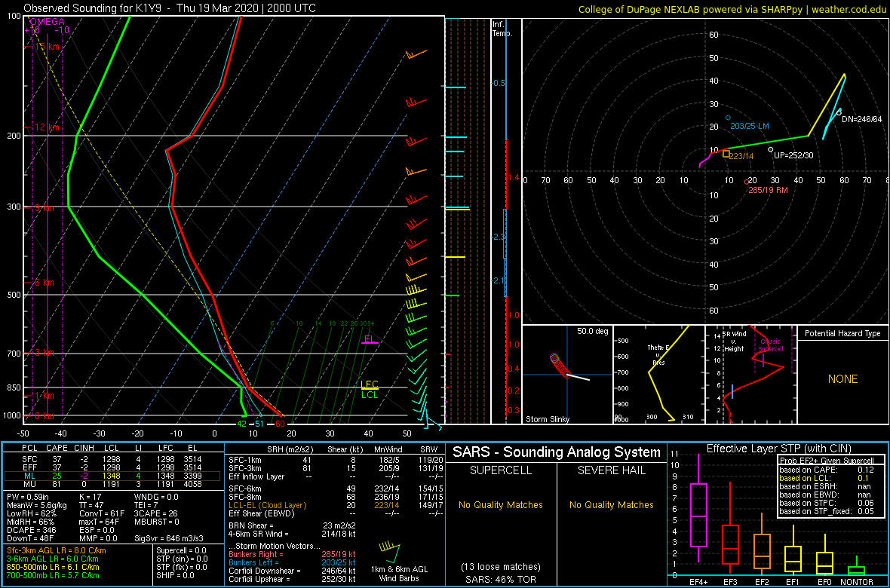The width and height of the screenshot is (890, 588).
Task: Click the magenta EL level label
Action: point(370,339)
